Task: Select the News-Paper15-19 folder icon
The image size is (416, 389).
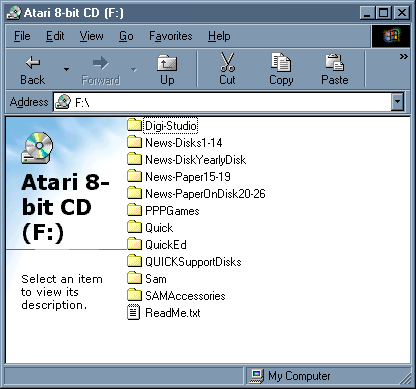Action: pyautogui.click(x=134, y=176)
